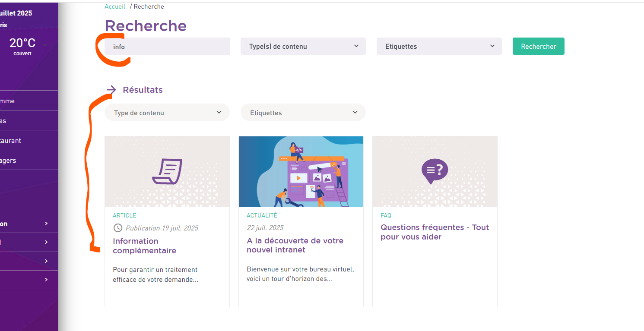Expand the fourth sidebar chevron arrow
Image resolution: width=644 pixels, height=331 pixels.
[x=46, y=280]
